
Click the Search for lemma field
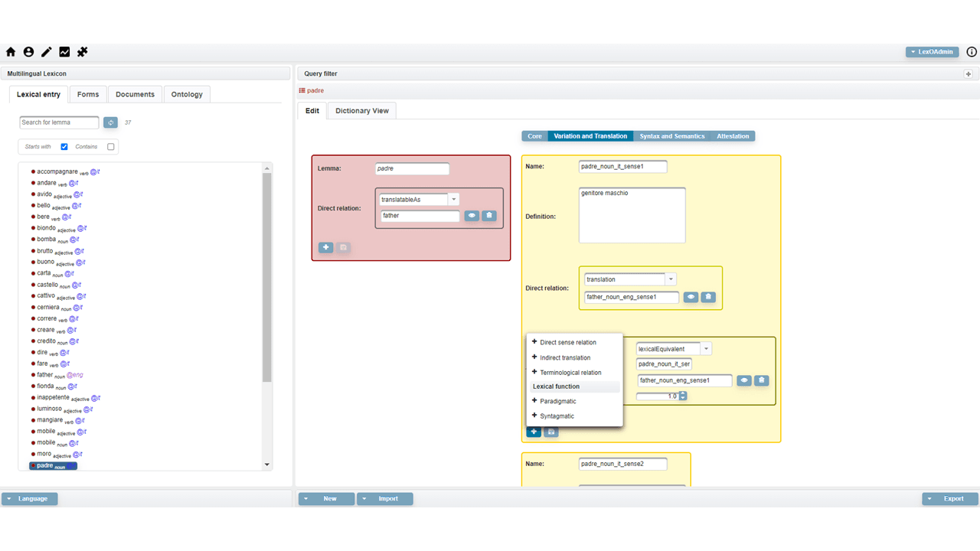pos(59,122)
